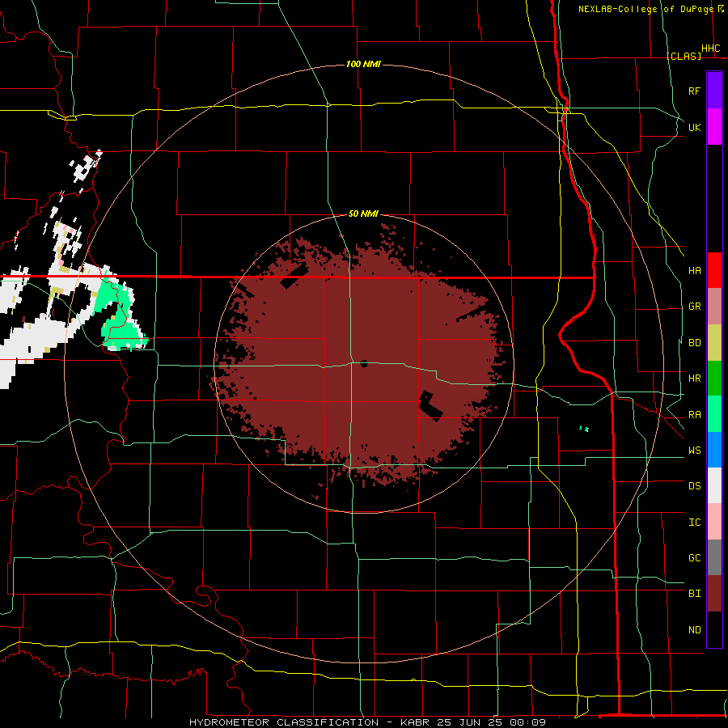Screen dimensions: 728x728
Task: Click the GC gray legend swatch
Action: [x=714, y=557]
